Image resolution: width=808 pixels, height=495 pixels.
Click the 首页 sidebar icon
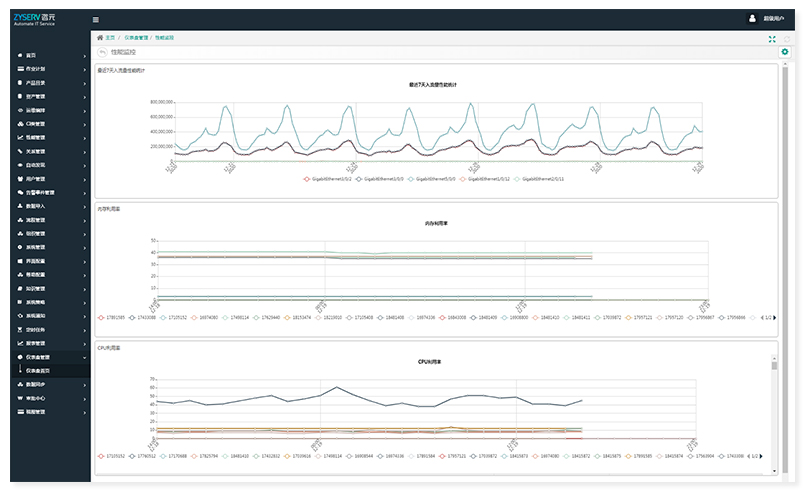coord(21,55)
